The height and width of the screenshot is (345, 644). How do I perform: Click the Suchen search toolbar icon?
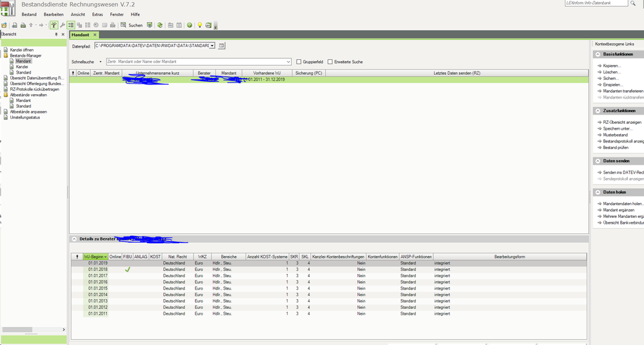(132, 25)
